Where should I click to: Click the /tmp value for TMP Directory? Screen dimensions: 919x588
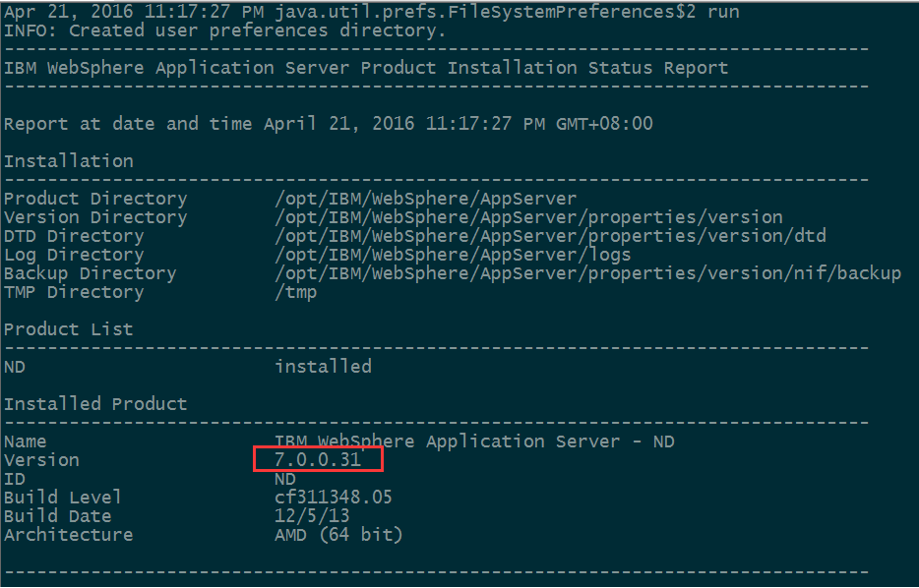pyautogui.click(x=295, y=292)
